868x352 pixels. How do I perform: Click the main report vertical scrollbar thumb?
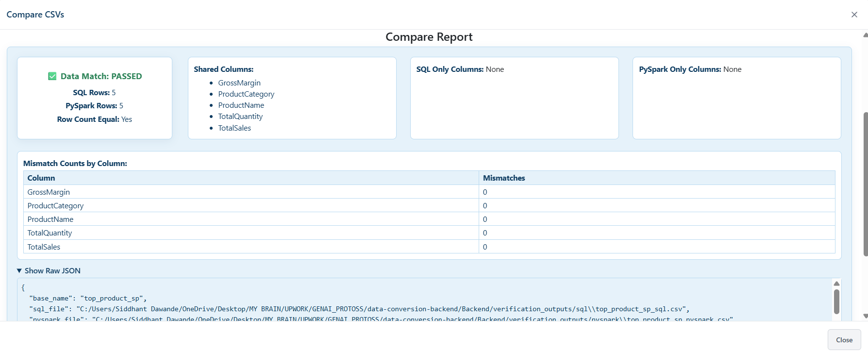(x=865, y=184)
